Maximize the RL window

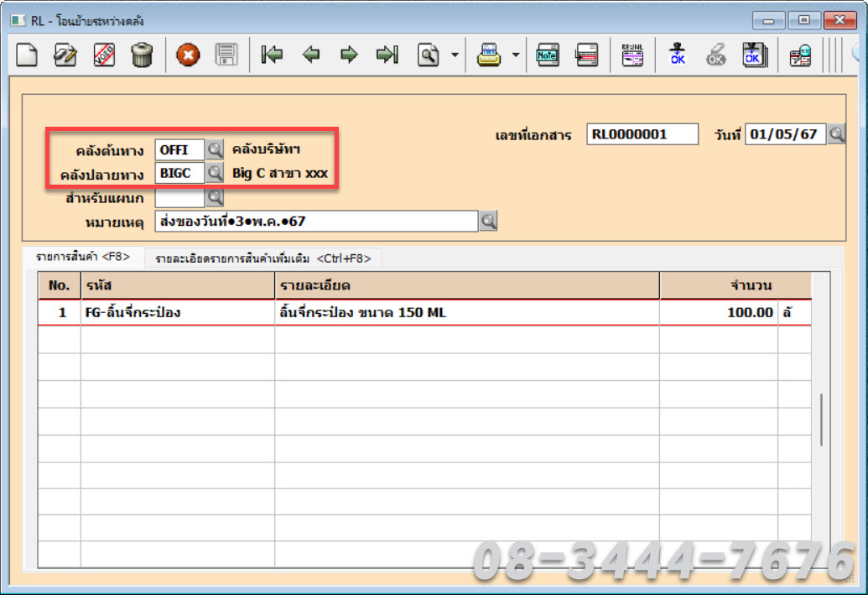point(803,20)
